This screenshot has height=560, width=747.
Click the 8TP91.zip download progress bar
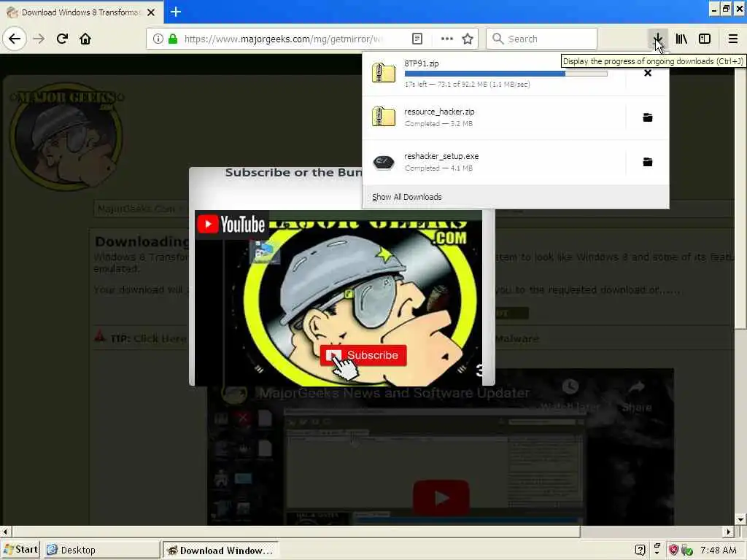click(x=506, y=74)
